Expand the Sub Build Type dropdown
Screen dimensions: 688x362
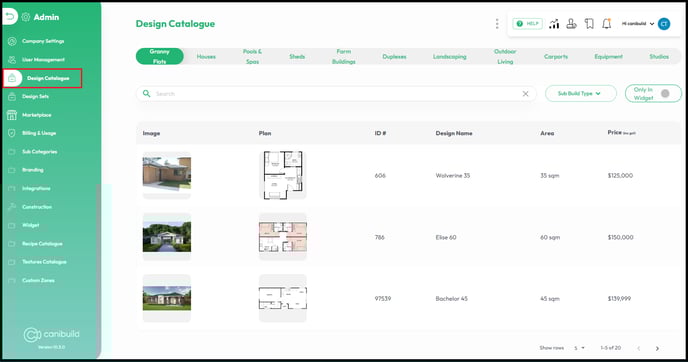tap(580, 93)
